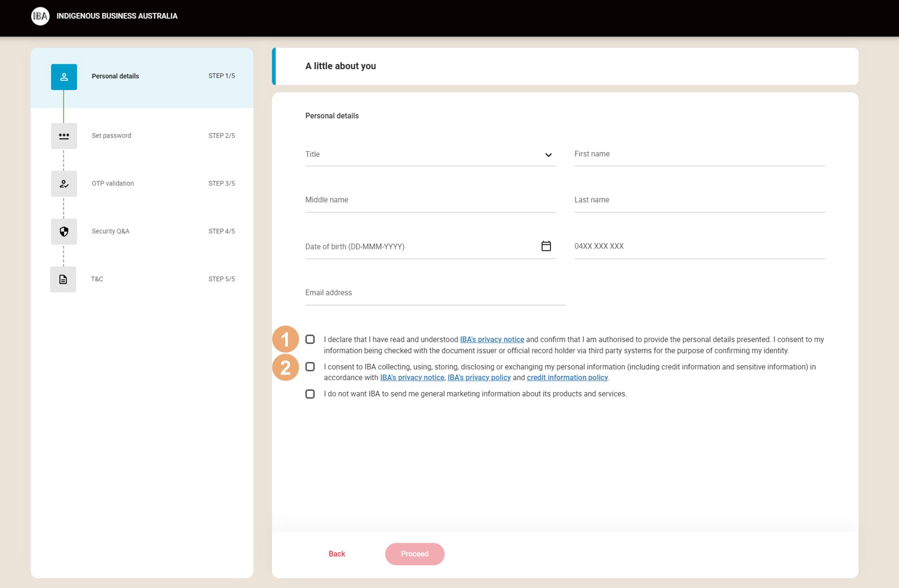Click the Security Q&A shield icon
The image size is (899, 588).
coord(64,231)
